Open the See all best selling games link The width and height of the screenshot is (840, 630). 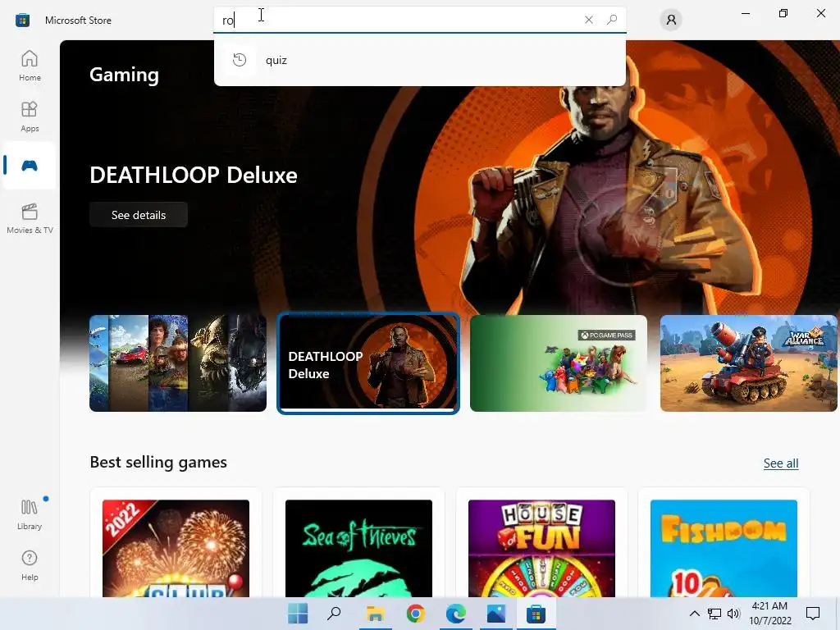coord(781,463)
